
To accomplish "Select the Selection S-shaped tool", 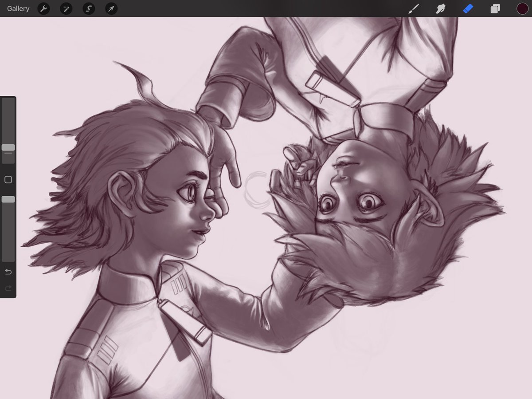I will (x=89, y=8).
